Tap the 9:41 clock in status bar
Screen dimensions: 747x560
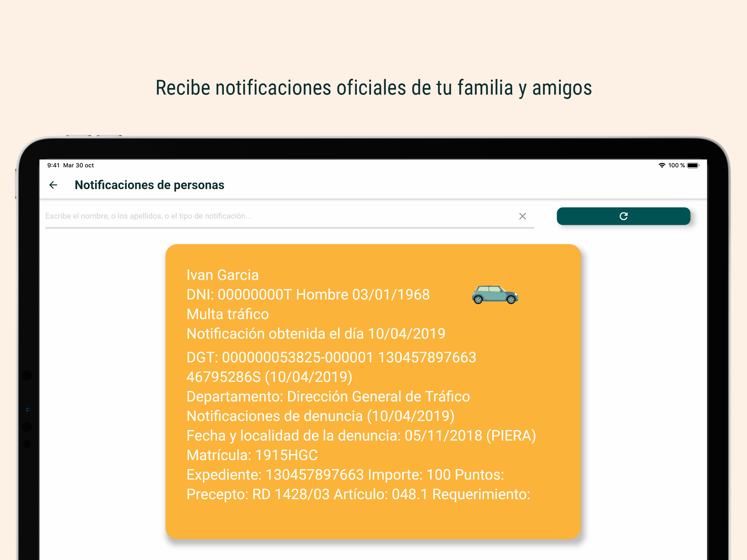pos(53,165)
